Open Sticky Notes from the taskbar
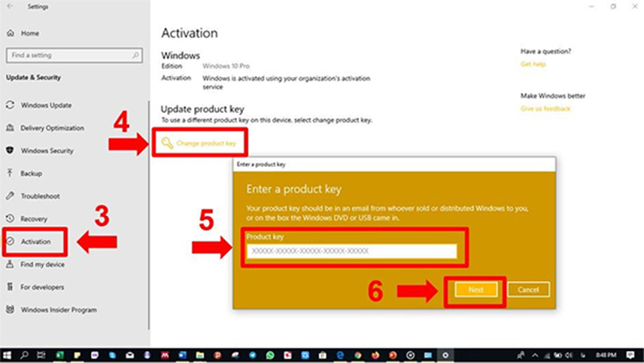This screenshot has height=363, width=644. click(x=77, y=355)
